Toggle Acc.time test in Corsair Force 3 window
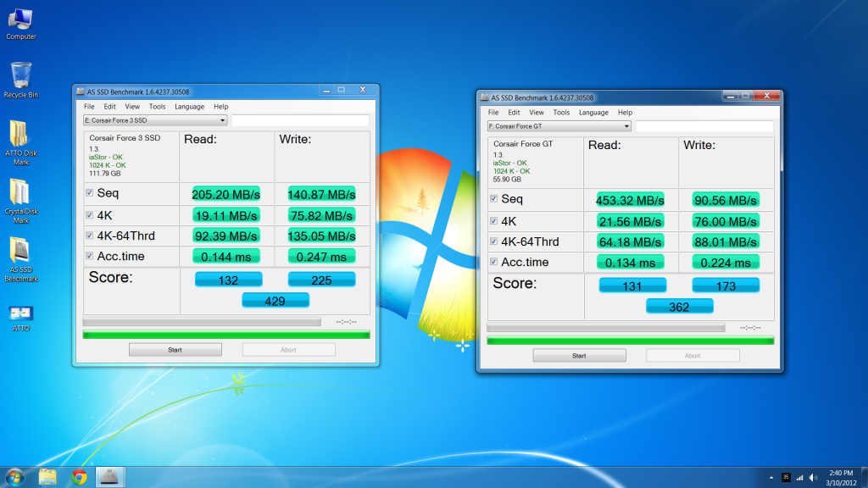 point(89,256)
